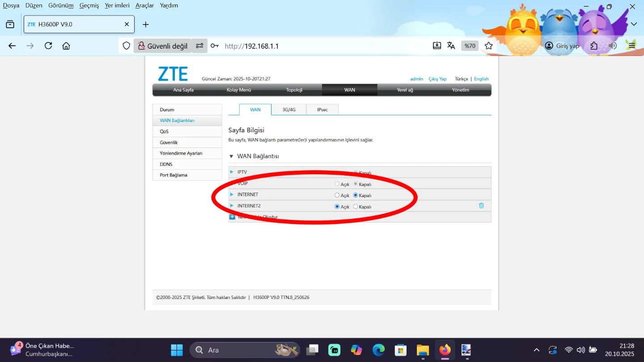
Task: Open a new browser tab
Action: coord(146,25)
